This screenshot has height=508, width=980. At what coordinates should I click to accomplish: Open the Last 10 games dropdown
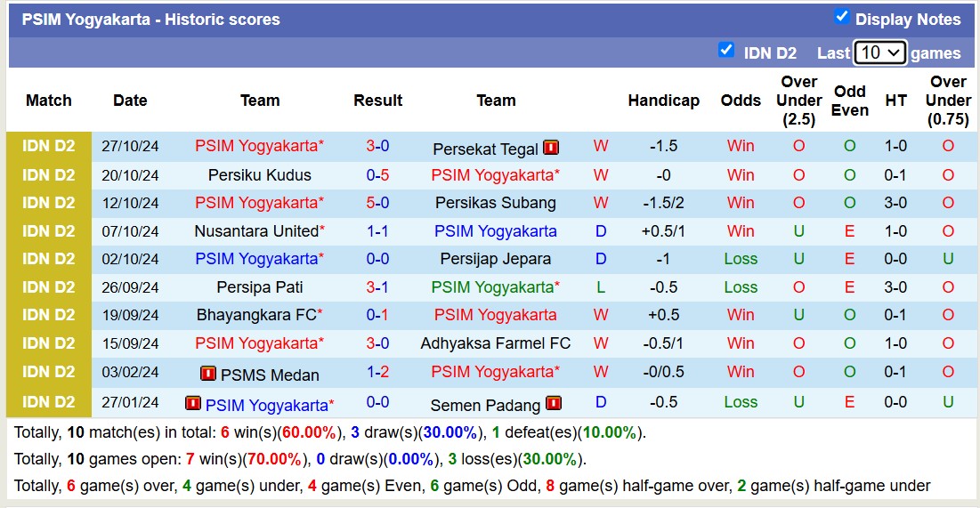point(879,52)
